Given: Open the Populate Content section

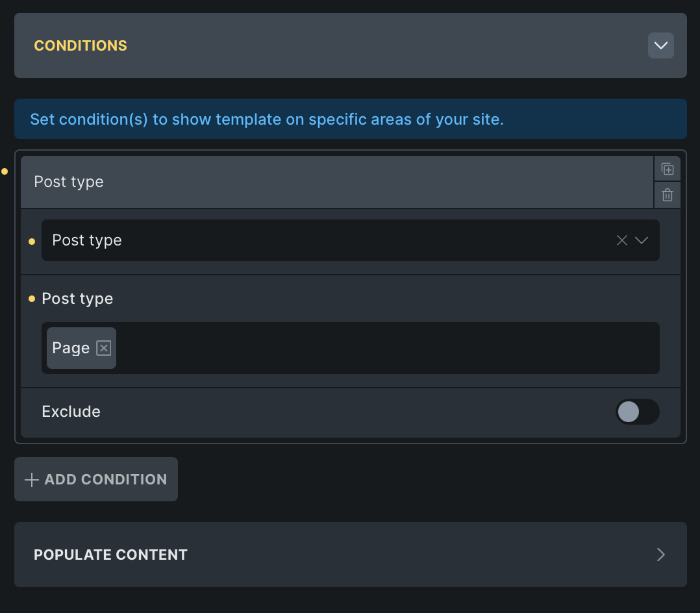Looking at the screenshot, I should [110, 555].
